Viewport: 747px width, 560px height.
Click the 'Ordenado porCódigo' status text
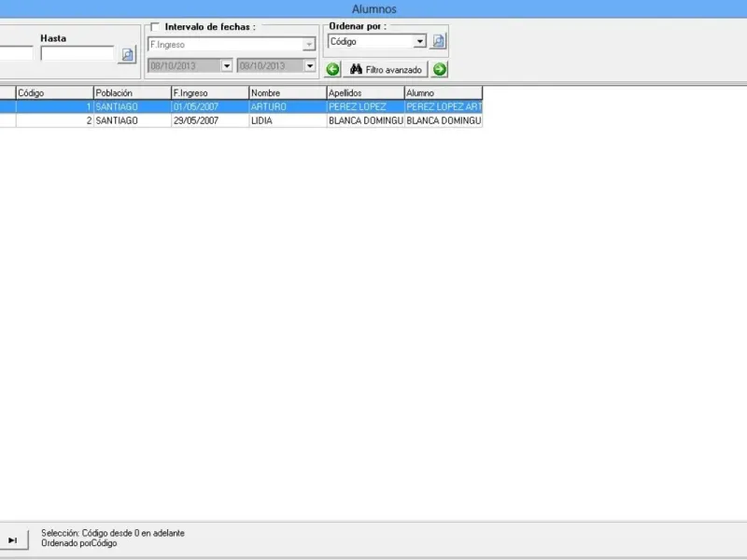[79, 543]
